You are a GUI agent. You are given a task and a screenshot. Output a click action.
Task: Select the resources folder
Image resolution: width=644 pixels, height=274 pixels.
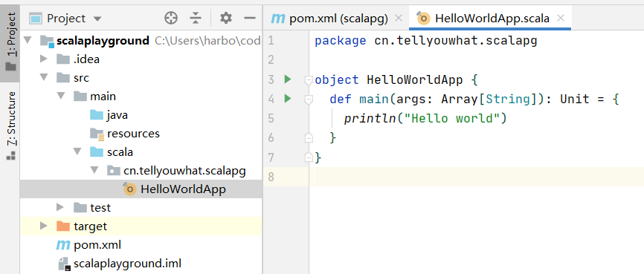pos(133,134)
